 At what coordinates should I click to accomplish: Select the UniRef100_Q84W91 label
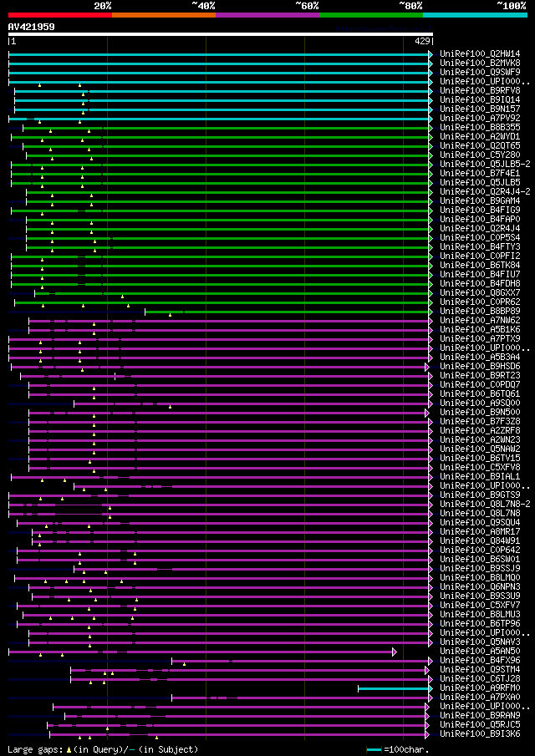480,540
